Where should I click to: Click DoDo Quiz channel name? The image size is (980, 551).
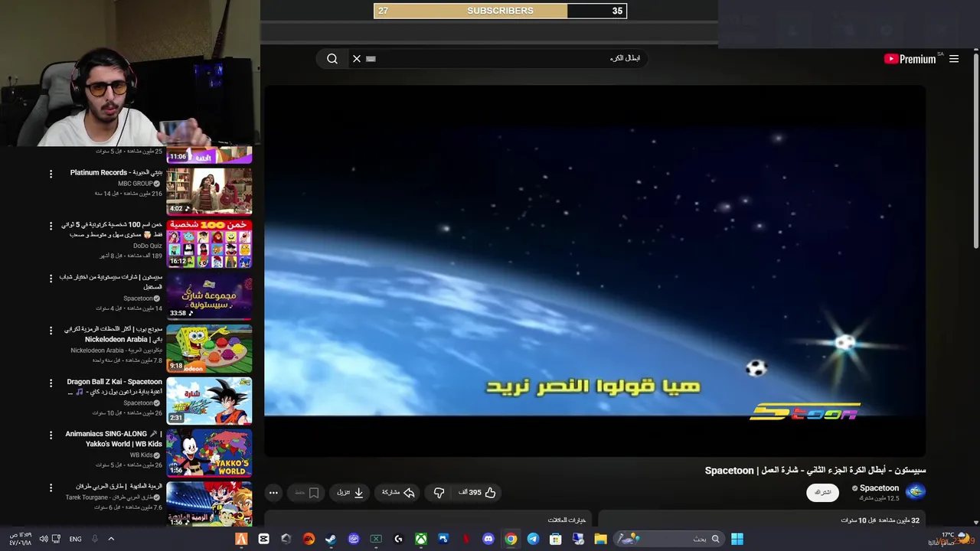pyautogui.click(x=148, y=246)
